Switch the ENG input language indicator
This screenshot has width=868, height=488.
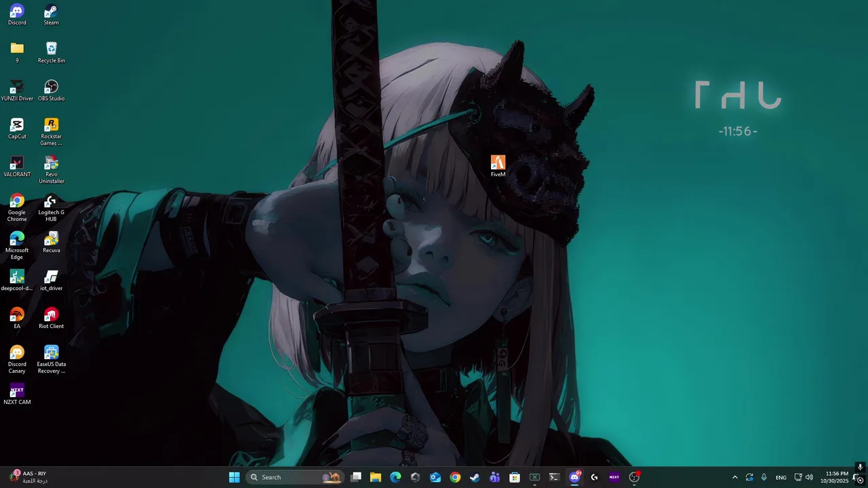781,477
